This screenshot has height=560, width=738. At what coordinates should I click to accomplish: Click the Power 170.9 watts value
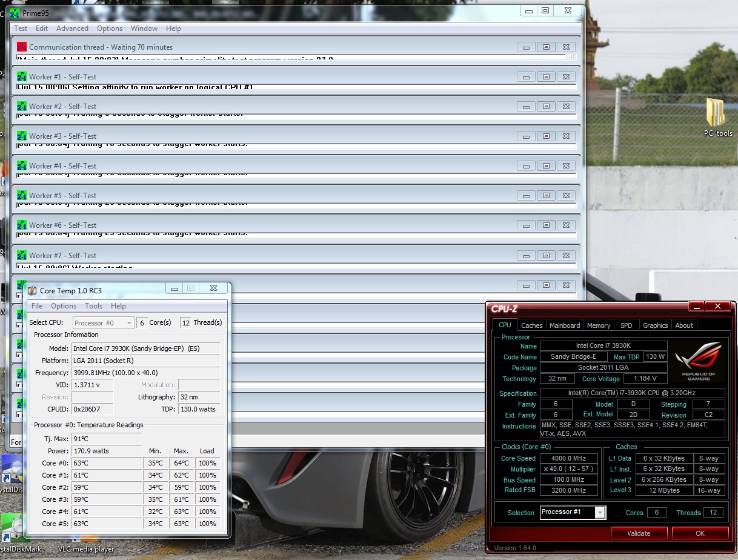[x=107, y=451]
